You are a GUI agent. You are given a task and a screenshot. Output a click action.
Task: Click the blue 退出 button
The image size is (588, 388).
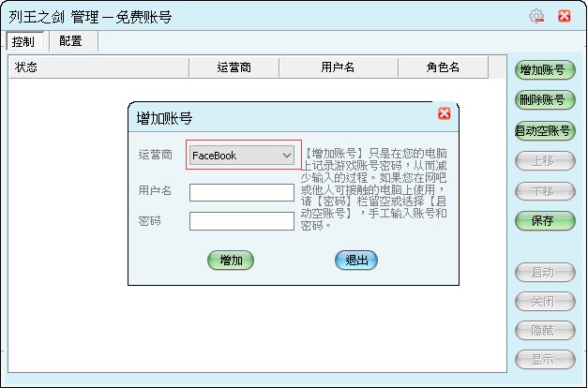pos(356,261)
